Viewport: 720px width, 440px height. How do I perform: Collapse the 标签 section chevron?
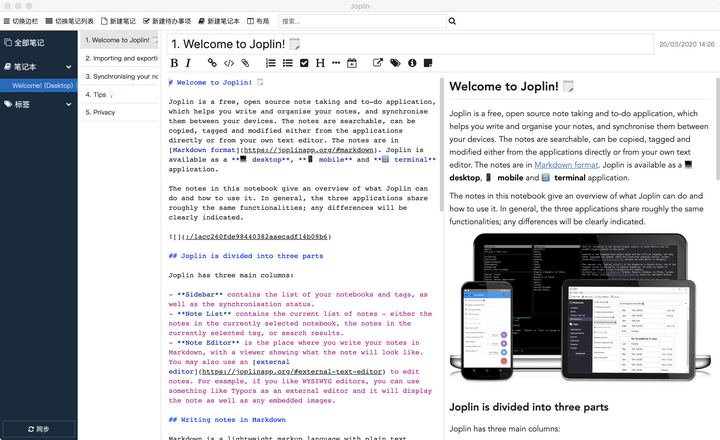pos(68,104)
